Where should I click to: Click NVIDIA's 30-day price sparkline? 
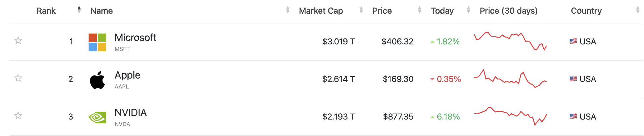point(510,116)
